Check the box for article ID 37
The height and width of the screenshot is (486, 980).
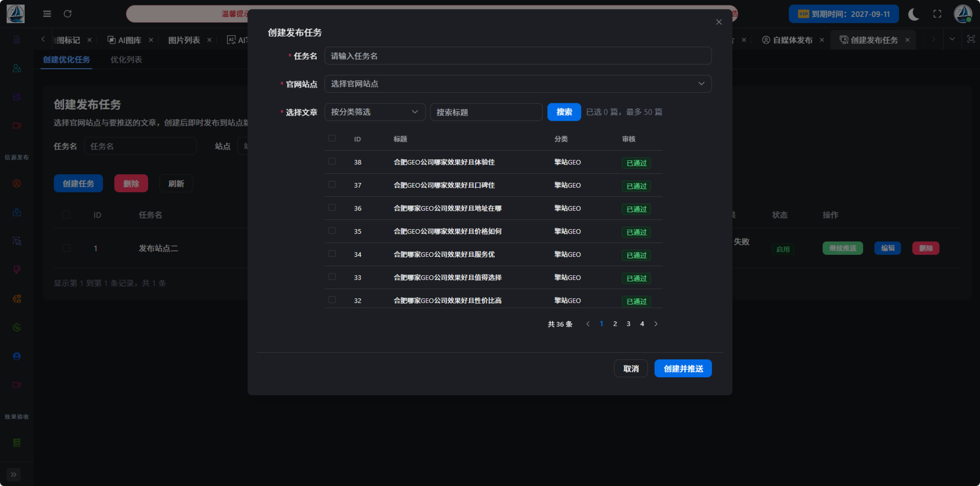(332, 185)
